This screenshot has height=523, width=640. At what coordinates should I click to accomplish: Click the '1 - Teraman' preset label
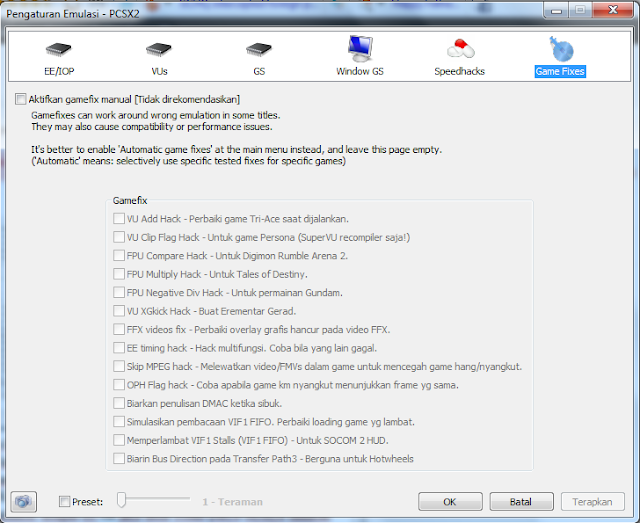coord(233,502)
